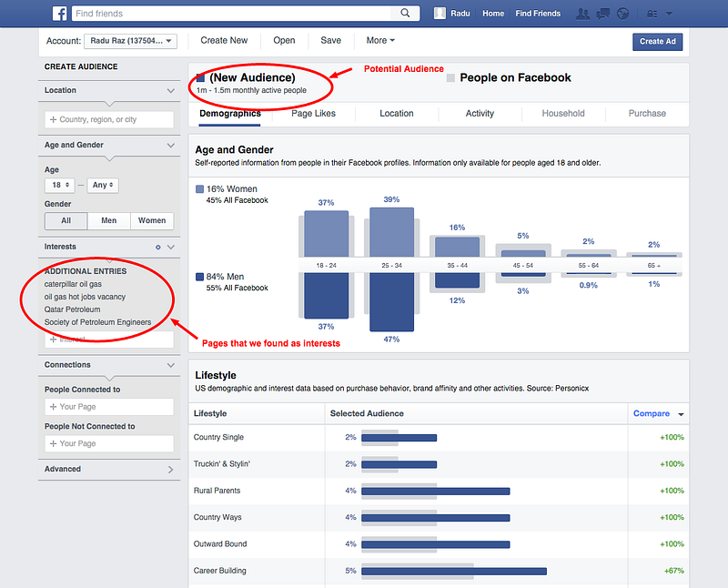Open the maximum age Any dropdown
This screenshot has width=728, height=588.
pos(103,185)
